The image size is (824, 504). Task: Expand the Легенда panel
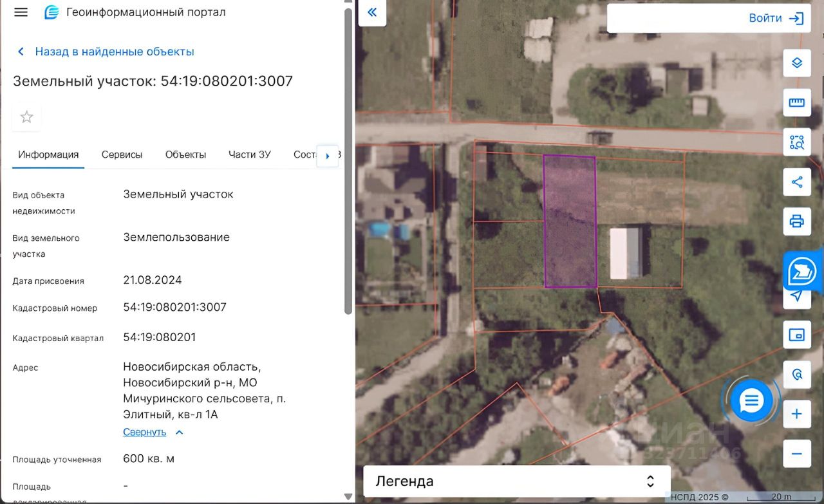tap(516, 481)
